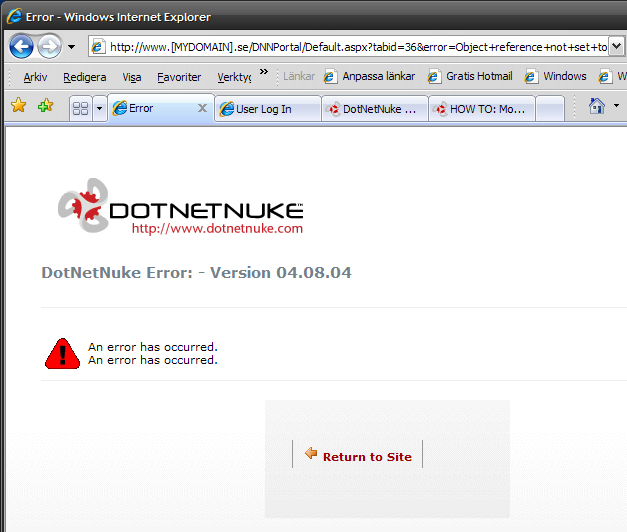Click the IE icon beside Windows link
This screenshot has width=627, height=532.
(531, 76)
